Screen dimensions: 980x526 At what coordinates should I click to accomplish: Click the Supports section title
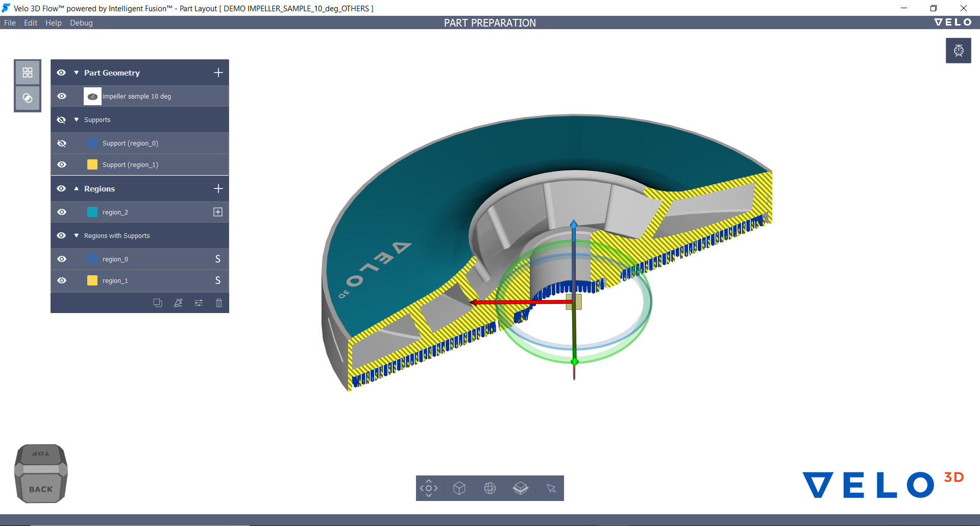97,119
